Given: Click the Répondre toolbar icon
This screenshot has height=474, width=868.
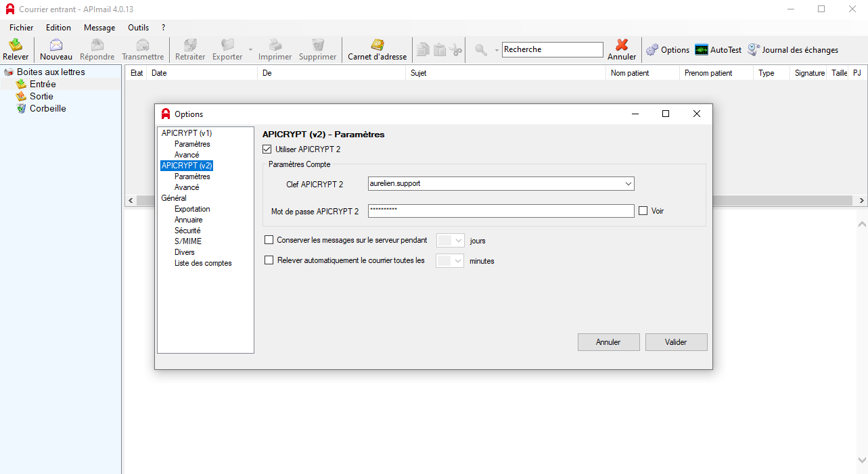Looking at the screenshot, I should 97,45.
